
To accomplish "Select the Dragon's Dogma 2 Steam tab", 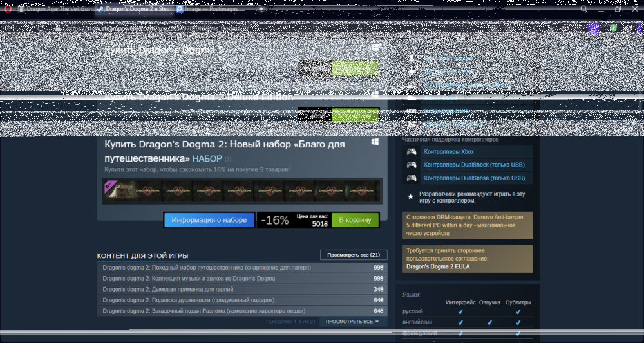I will click(x=134, y=8).
